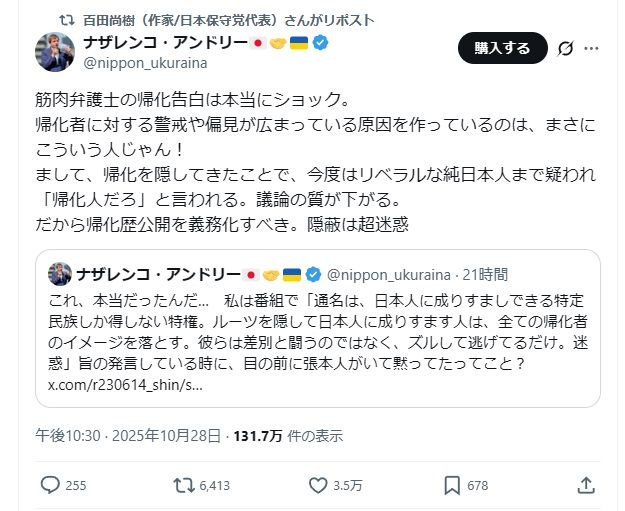Image resolution: width=625 pixels, height=511 pixels.
Task: Click the small repost icon above the author
Action: click(x=67, y=19)
